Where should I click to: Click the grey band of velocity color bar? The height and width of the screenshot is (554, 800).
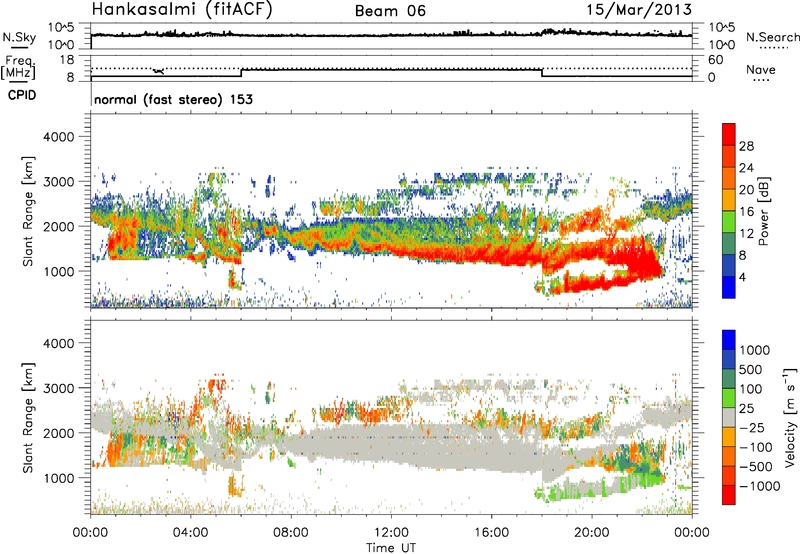tap(729, 418)
